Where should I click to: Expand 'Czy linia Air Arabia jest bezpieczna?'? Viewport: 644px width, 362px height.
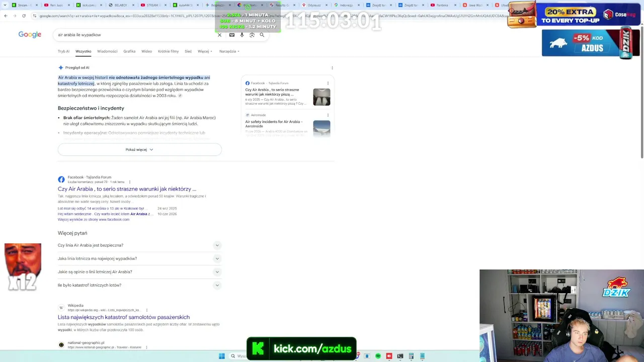pos(139,245)
